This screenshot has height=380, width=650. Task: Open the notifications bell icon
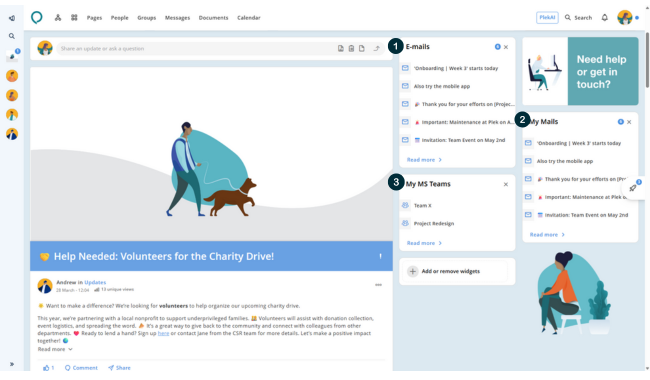(604, 17)
